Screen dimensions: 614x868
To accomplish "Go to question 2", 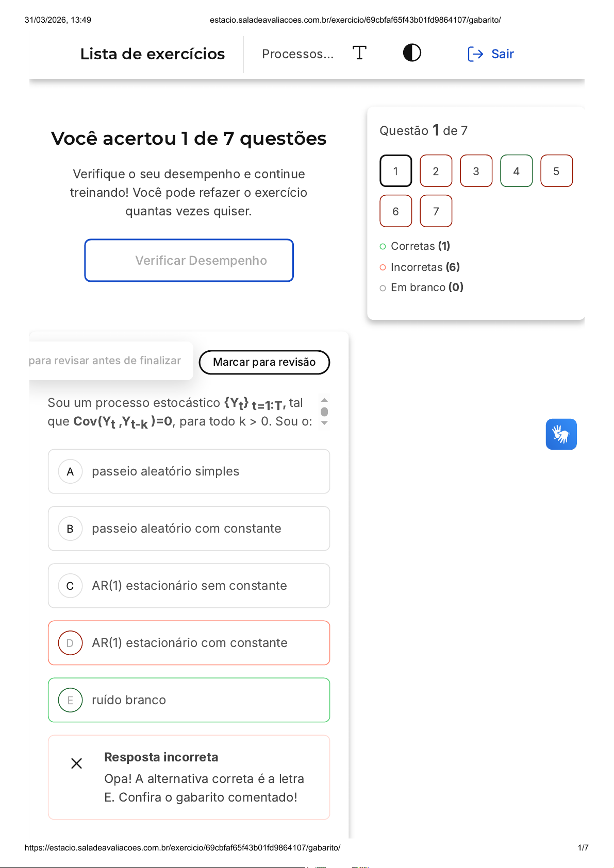I will point(436,171).
